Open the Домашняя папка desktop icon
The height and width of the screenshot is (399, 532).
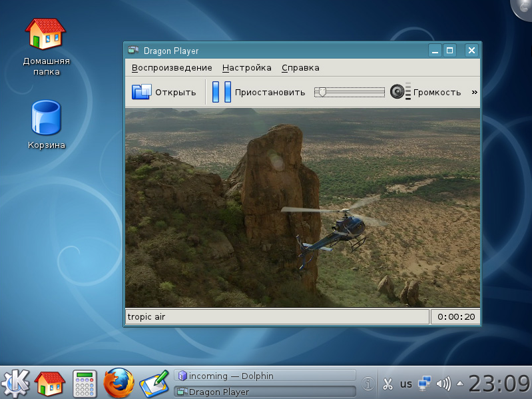click(46, 47)
